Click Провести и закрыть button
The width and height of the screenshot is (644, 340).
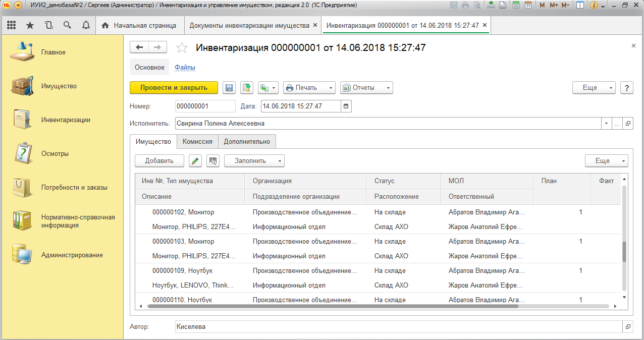(174, 88)
